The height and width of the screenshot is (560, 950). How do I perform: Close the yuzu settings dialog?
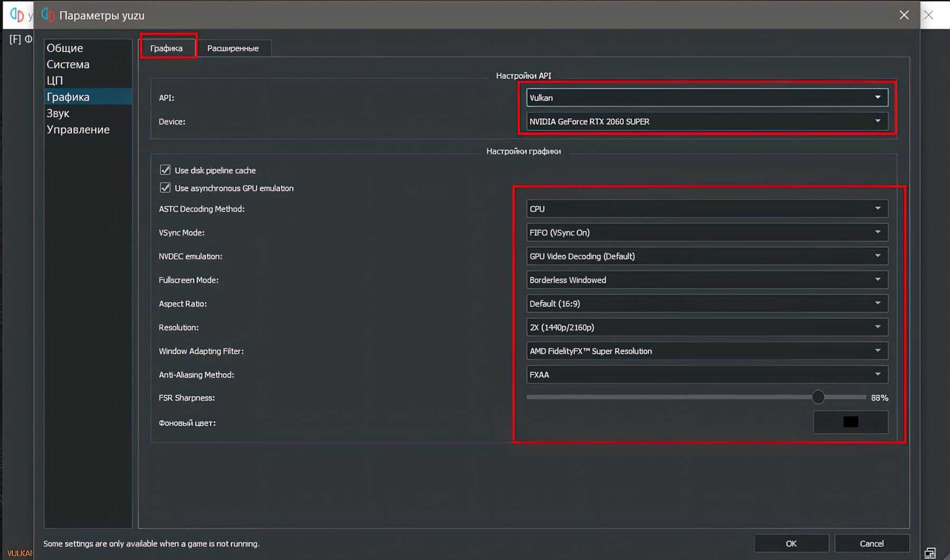904,15
